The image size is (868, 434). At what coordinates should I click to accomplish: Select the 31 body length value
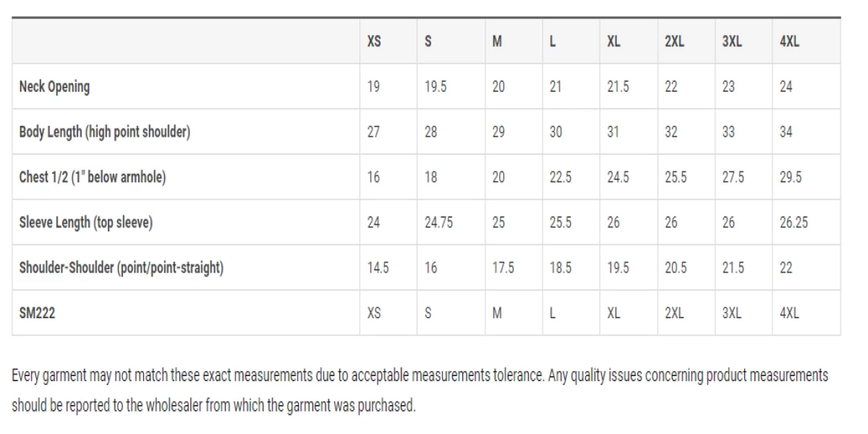[x=613, y=132]
